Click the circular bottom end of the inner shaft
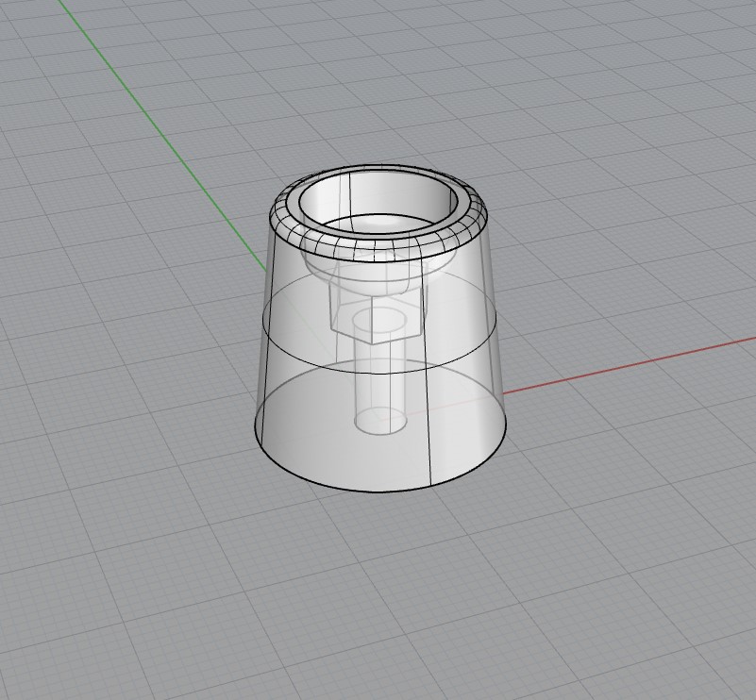 tap(379, 421)
